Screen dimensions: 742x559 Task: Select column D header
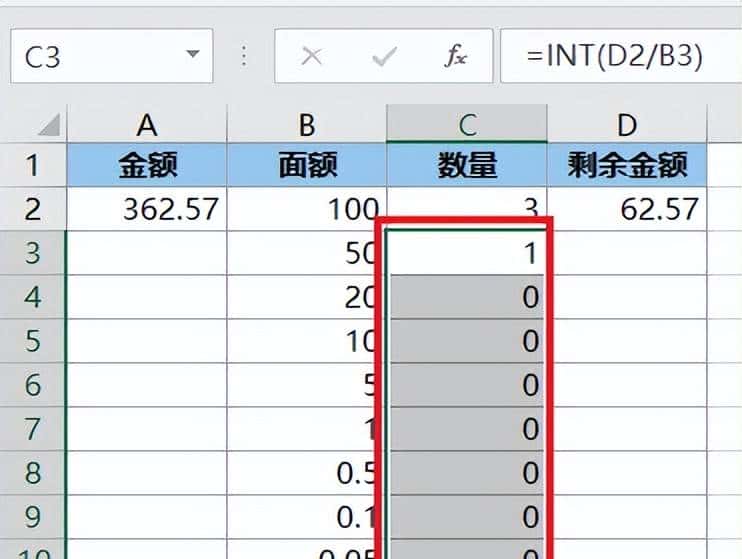[x=627, y=124]
